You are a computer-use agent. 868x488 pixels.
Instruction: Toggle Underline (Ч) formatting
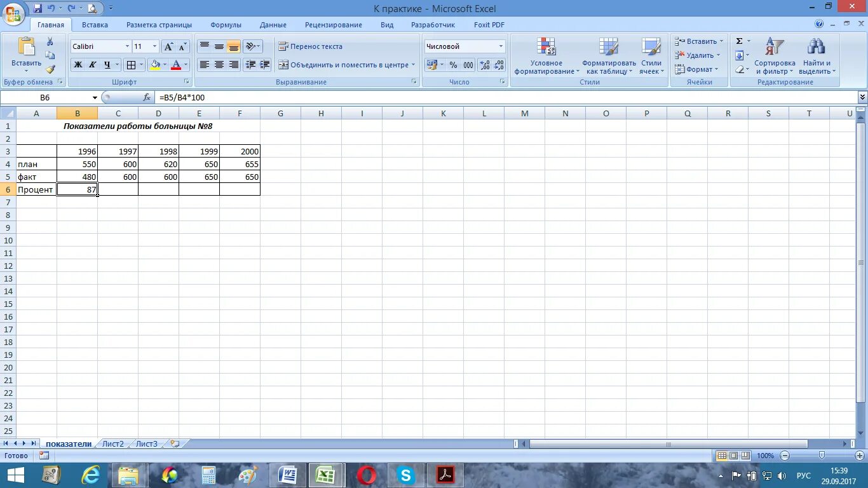107,65
